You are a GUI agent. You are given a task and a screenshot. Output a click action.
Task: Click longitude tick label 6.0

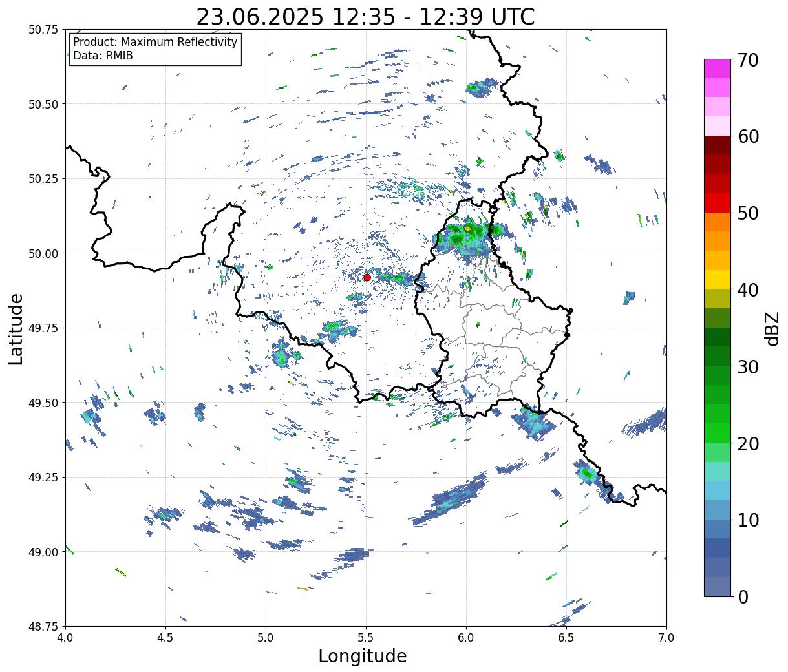click(466, 637)
